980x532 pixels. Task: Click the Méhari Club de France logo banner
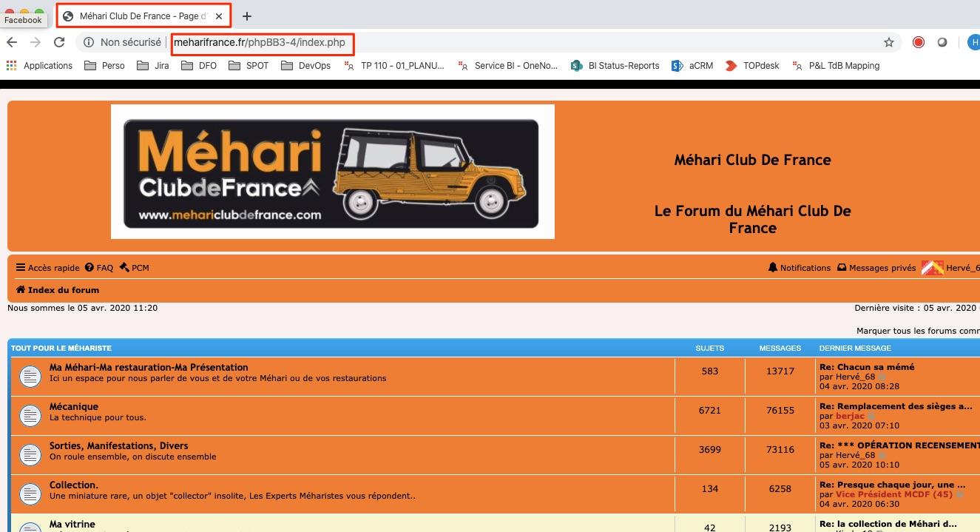[x=332, y=172]
